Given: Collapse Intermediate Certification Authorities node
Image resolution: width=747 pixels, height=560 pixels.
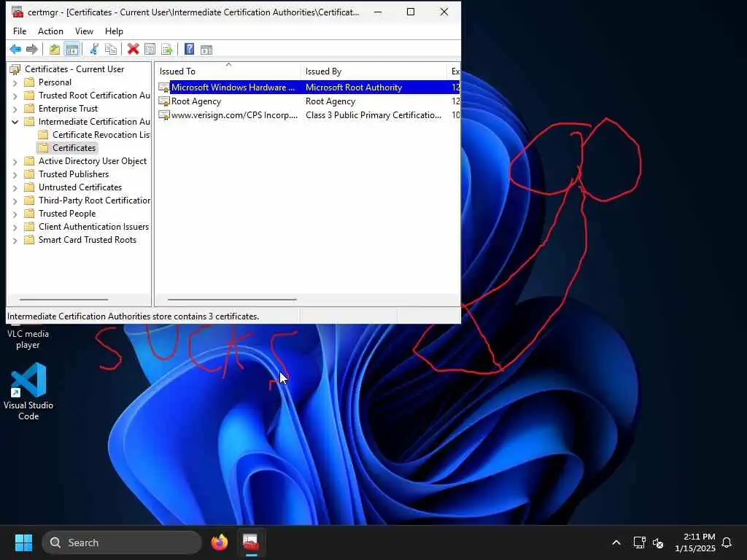Looking at the screenshot, I should coord(15,122).
